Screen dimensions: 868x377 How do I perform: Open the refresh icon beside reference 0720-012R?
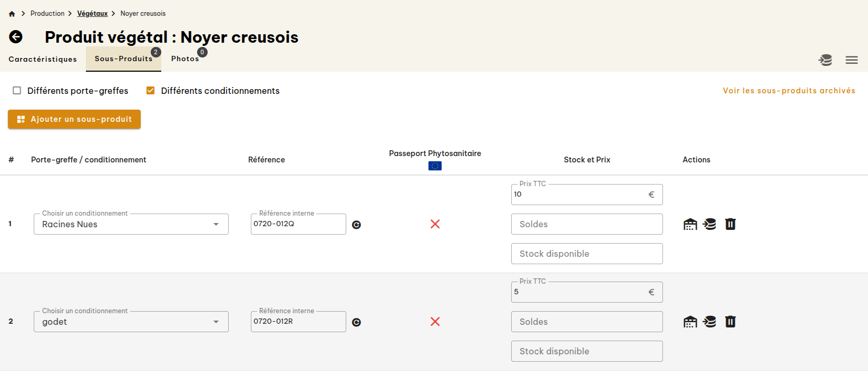click(x=357, y=322)
